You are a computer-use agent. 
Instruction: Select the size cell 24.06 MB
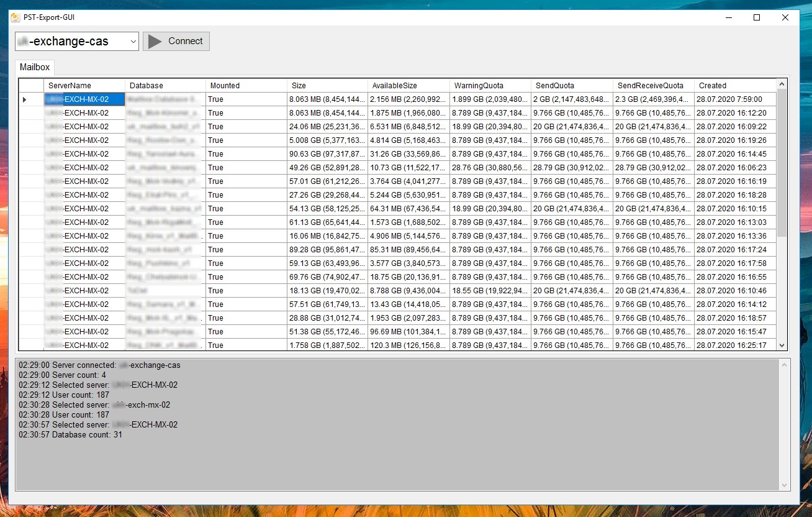tap(328, 127)
